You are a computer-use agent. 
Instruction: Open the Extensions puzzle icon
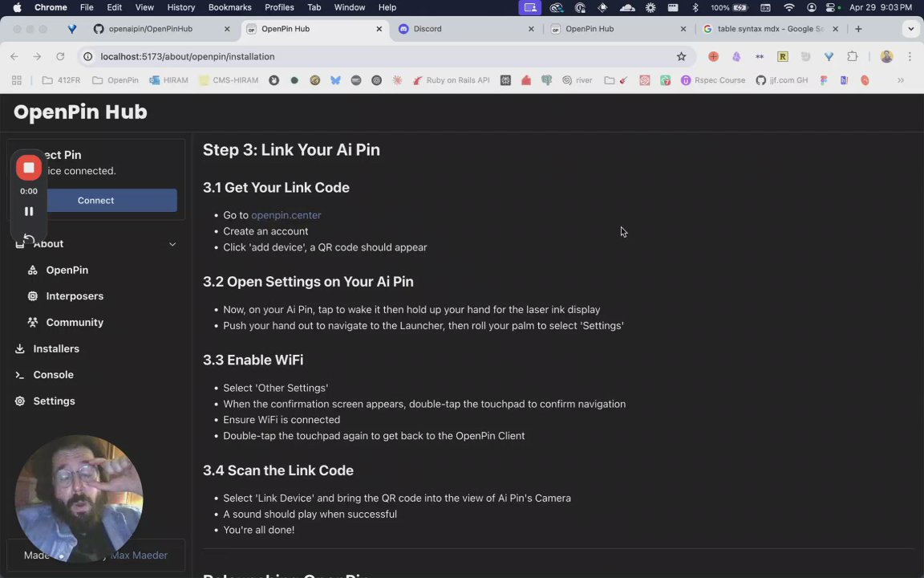(x=852, y=57)
